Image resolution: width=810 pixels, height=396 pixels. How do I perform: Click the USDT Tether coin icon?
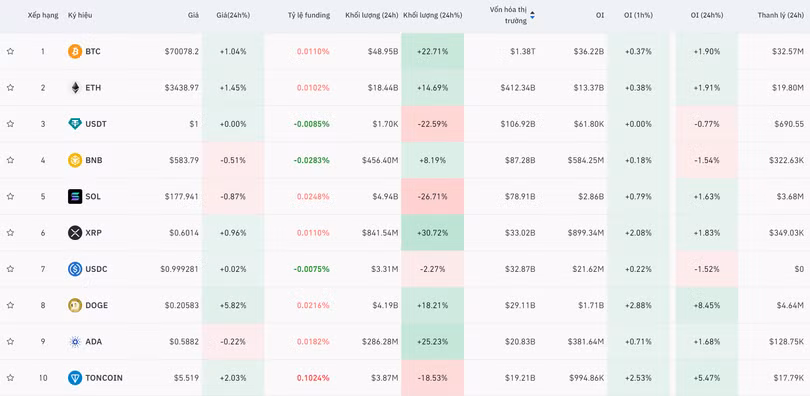click(x=75, y=124)
